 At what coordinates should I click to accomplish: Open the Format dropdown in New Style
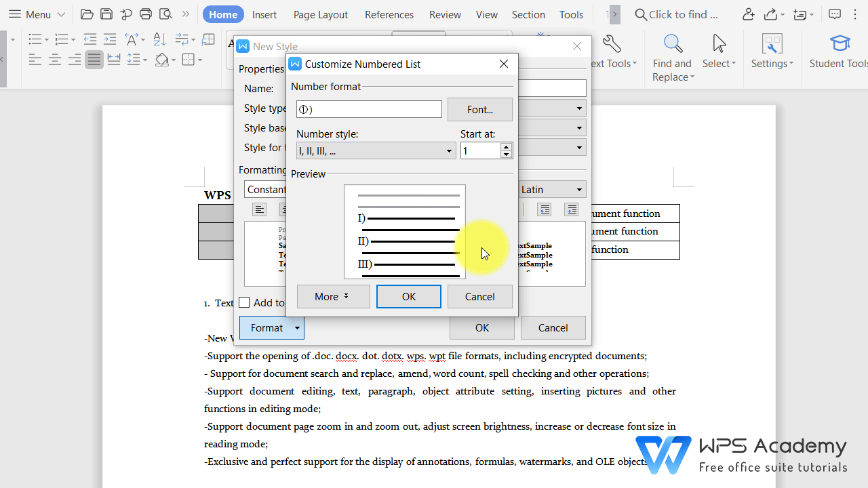272,327
